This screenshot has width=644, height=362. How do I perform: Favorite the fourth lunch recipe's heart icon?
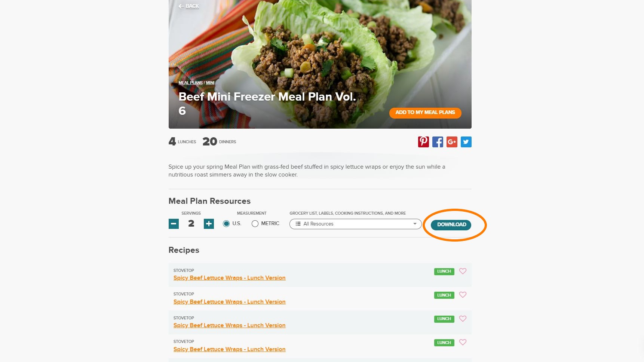(463, 342)
